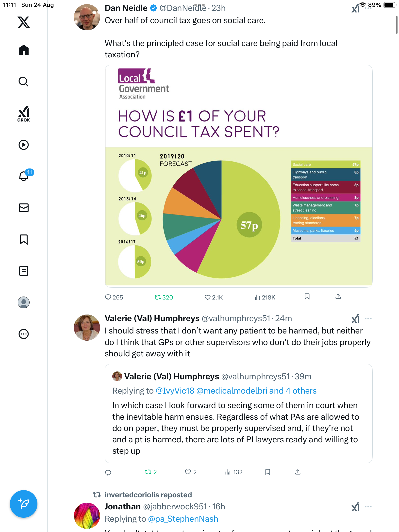Go to the Home feed icon
Image resolution: width=399 pixels, height=532 pixels.
24,50
